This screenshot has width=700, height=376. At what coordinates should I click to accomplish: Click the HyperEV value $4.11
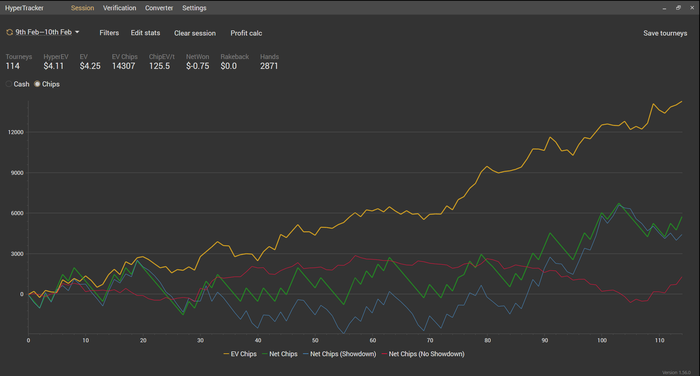54,66
